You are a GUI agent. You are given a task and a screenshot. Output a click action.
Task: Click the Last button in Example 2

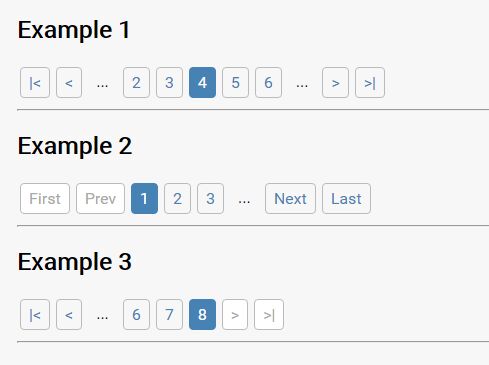tap(346, 199)
